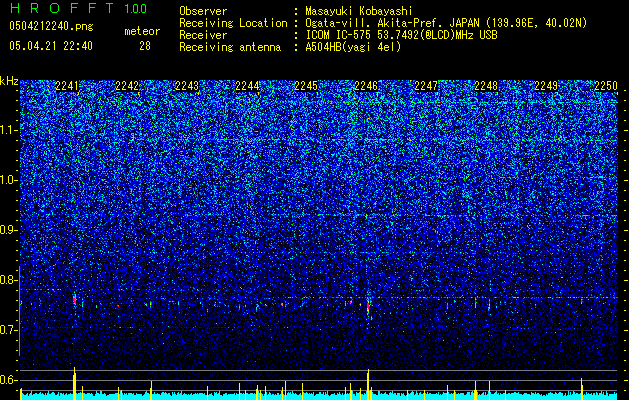Click the strong meteor echo near 2241

(75, 300)
